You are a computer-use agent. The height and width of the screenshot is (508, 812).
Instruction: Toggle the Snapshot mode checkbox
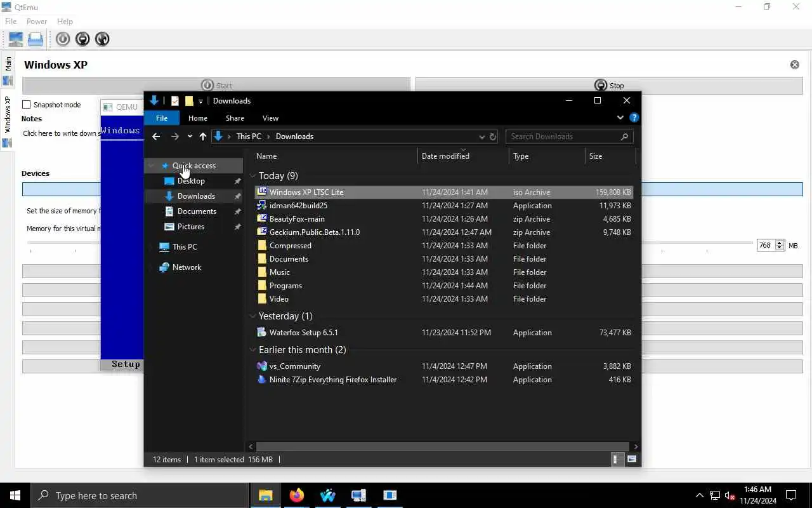27,105
